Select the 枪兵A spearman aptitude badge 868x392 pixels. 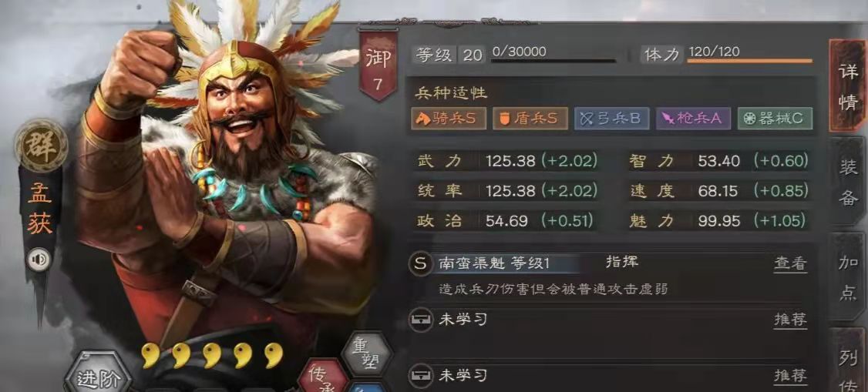693,119
